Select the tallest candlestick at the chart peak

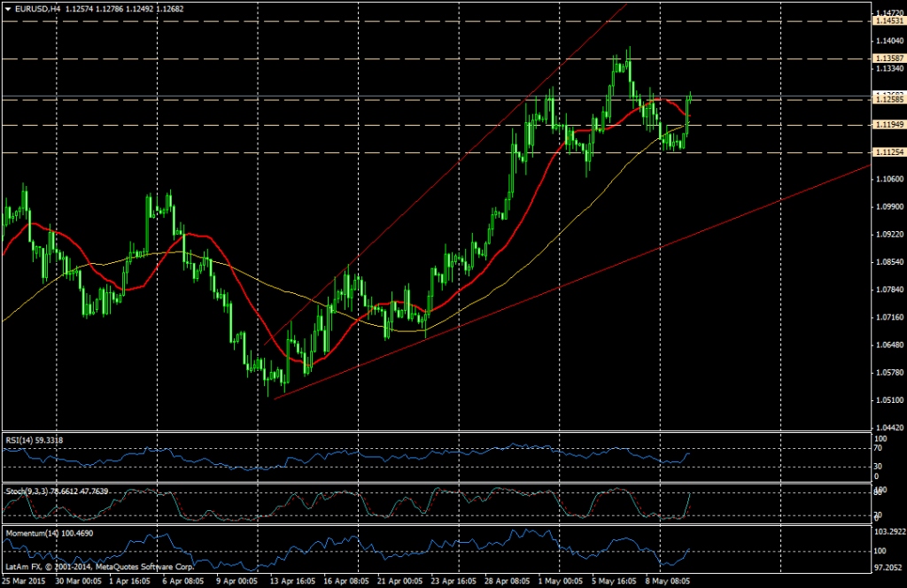(629, 71)
